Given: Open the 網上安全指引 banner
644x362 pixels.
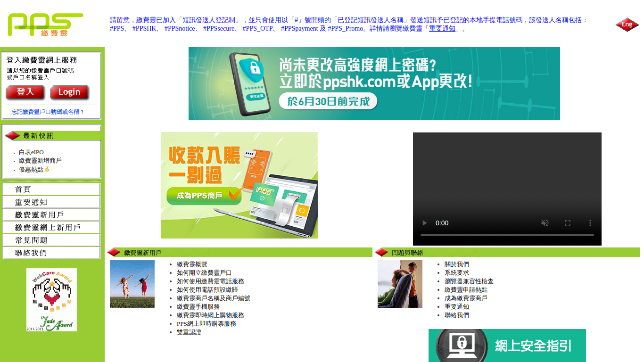Looking at the screenshot, I should (x=507, y=346).
